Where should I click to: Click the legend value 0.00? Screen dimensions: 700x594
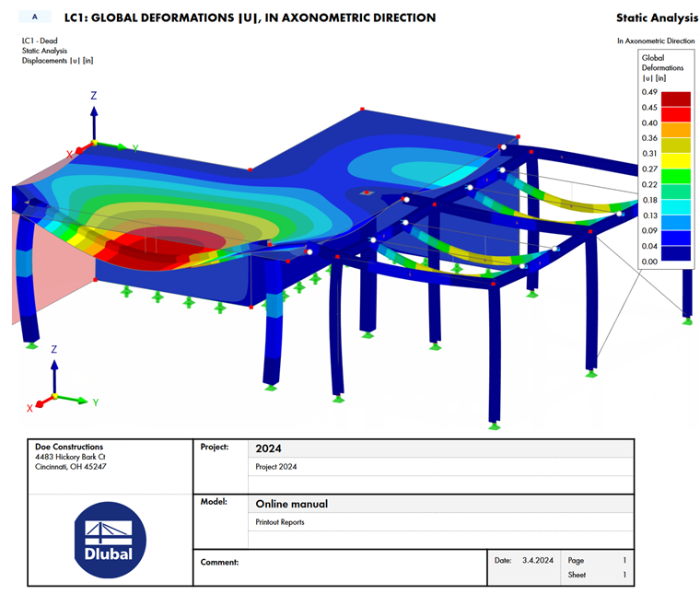coord(649,262)
